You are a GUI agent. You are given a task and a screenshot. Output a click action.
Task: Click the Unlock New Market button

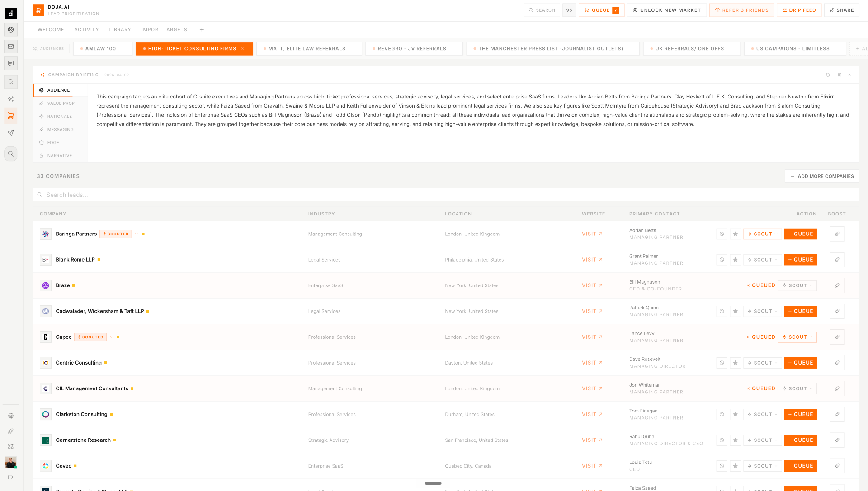(667, 10)
